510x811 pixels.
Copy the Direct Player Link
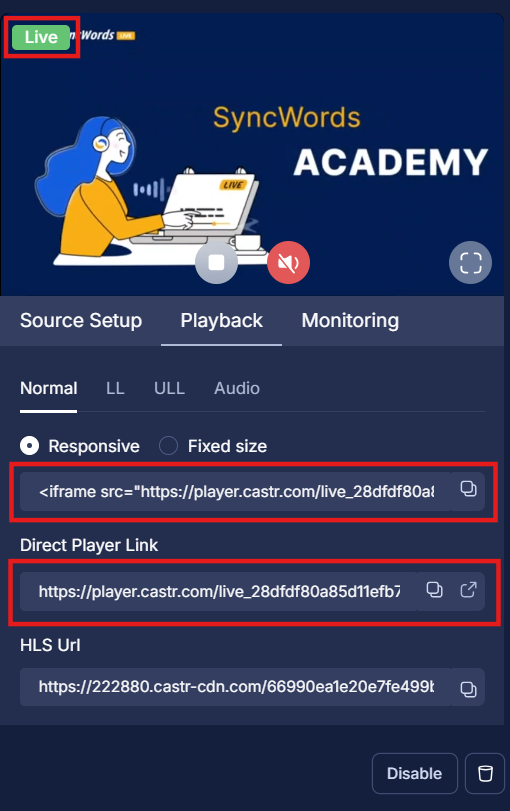click(434, 590)
